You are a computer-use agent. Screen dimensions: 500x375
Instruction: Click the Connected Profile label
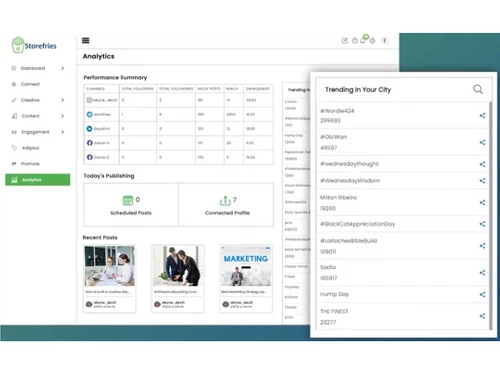(x=227, y=213)
